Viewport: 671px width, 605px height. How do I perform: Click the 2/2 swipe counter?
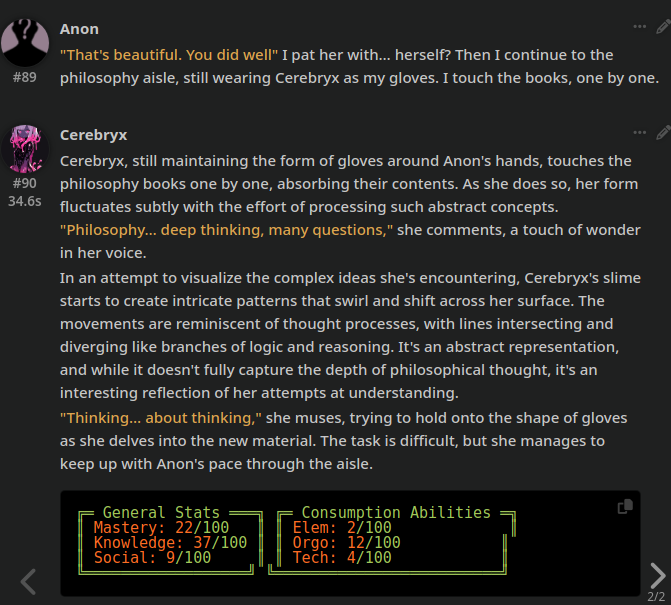(656, 596)
